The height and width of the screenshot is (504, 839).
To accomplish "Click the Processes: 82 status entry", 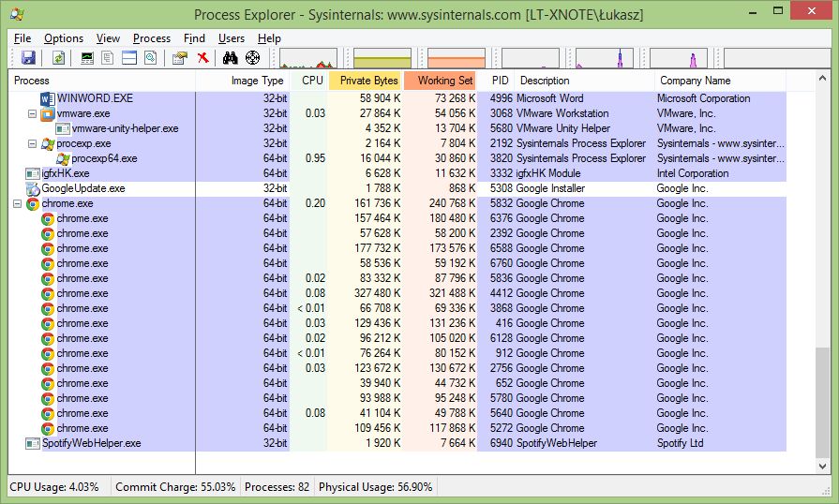I will [x=277, y=487].
